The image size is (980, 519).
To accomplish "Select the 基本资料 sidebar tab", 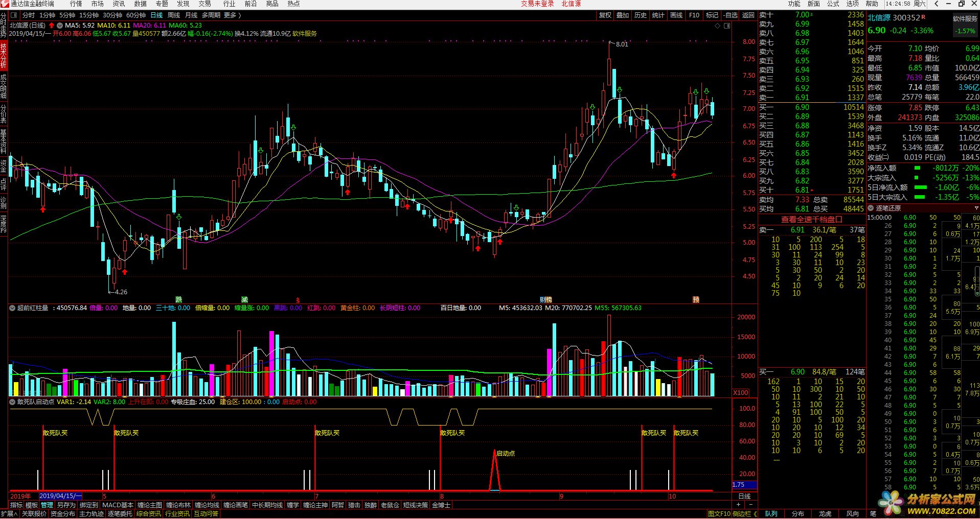I will click(x=4, y=141).
